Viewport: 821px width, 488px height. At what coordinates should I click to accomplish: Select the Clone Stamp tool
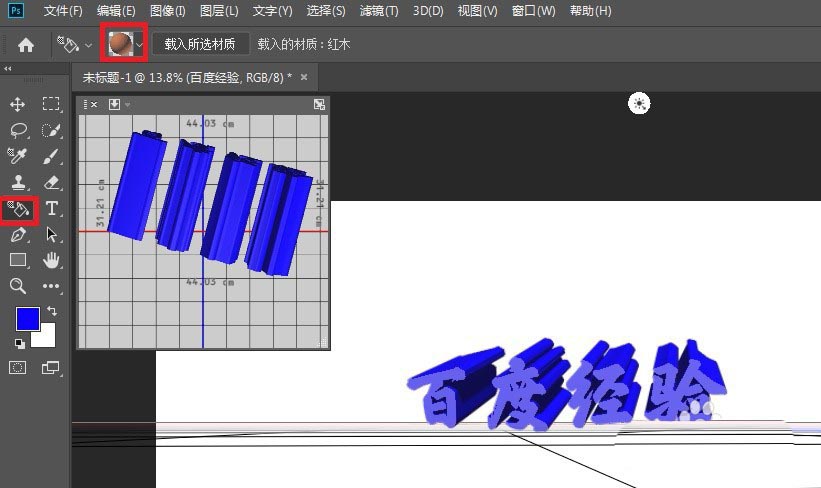(x=19, y=182)
